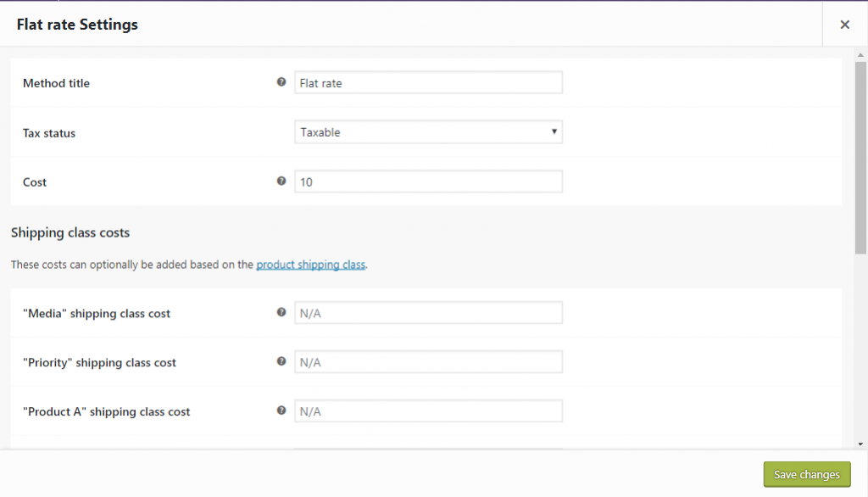Open the "Product A" shipping class help tooltip
This screenshot has height=497, width=868.
pos(281,410)
